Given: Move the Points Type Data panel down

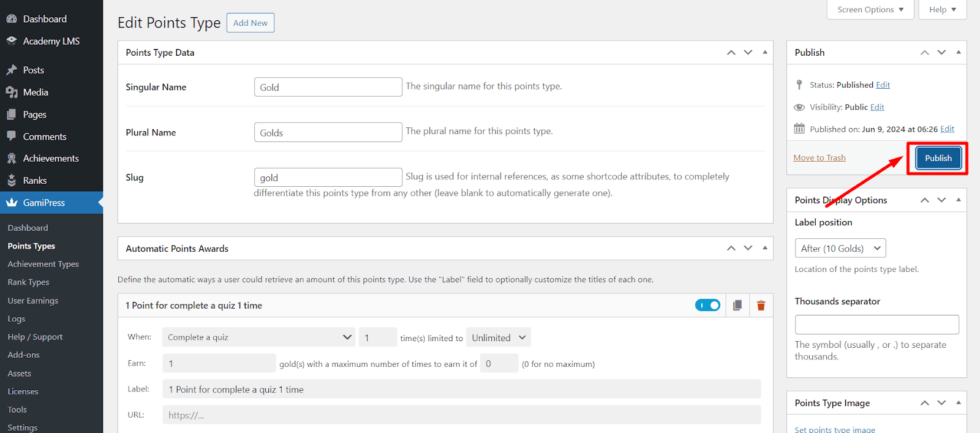Looking at the screenshot, I should pyautogui.click(x=748, y=53).
